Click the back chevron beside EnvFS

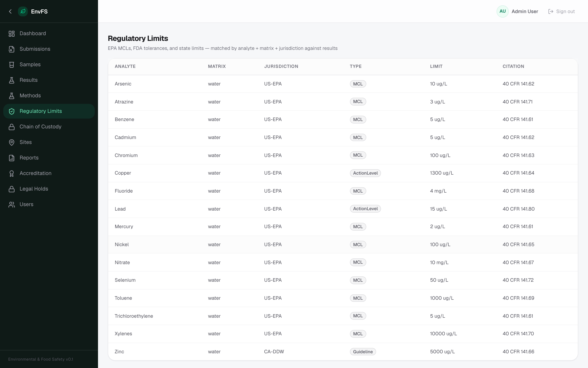[x=10, y=11]
